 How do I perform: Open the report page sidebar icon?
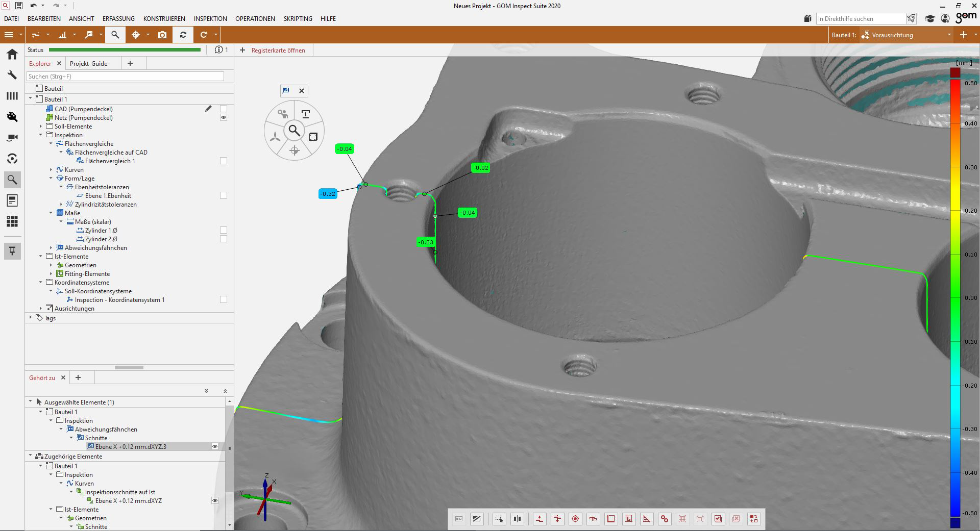pos(12,200)
